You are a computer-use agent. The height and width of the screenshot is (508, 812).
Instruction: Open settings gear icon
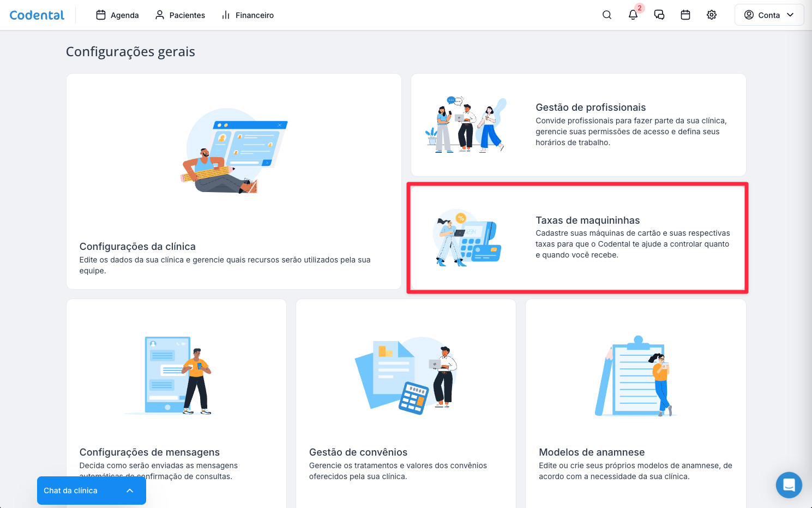tap(712, 15)
